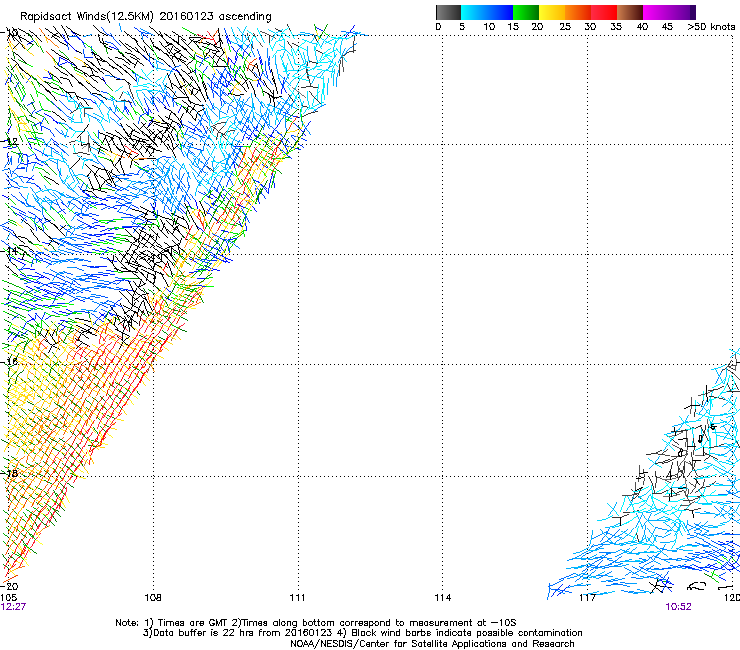Click the cyan 5-10 knots color swatch

pyautogui.click(x=474, y=12)
